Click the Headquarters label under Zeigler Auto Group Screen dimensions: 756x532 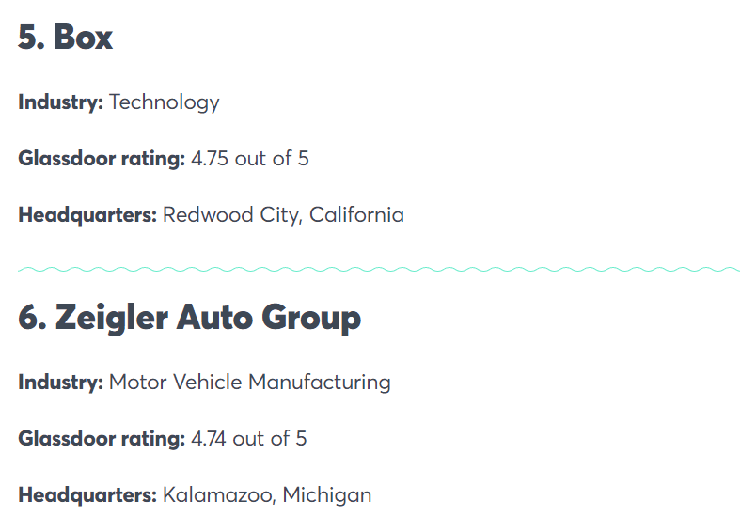pos(87,495)
